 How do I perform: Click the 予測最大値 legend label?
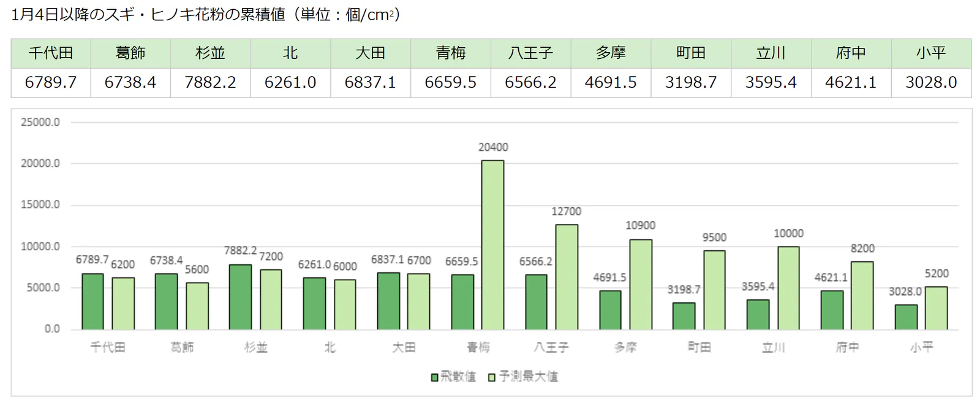[x=528, y=377]
